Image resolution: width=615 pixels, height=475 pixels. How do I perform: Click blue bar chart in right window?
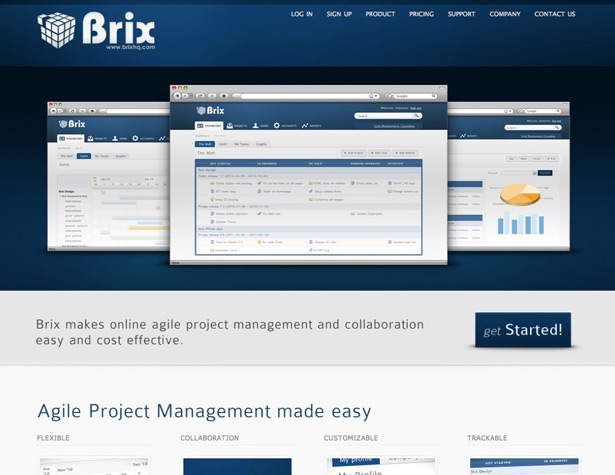click(x=521, y=223)
